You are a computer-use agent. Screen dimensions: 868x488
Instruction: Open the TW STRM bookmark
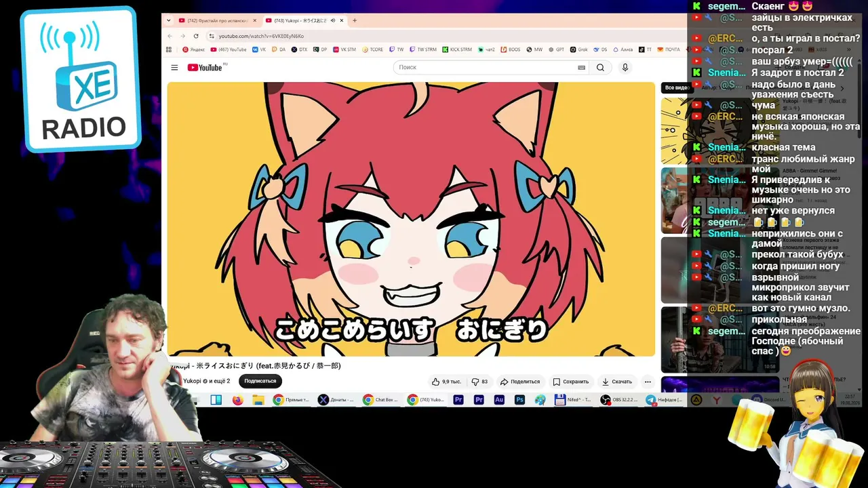pyautogui.click(x=423, y=49)
